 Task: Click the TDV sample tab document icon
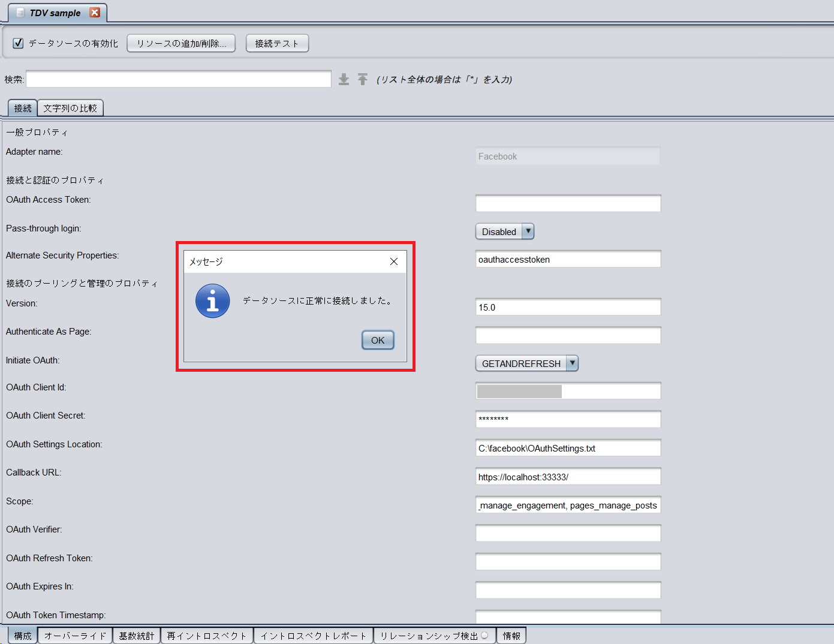click(20, 13)
